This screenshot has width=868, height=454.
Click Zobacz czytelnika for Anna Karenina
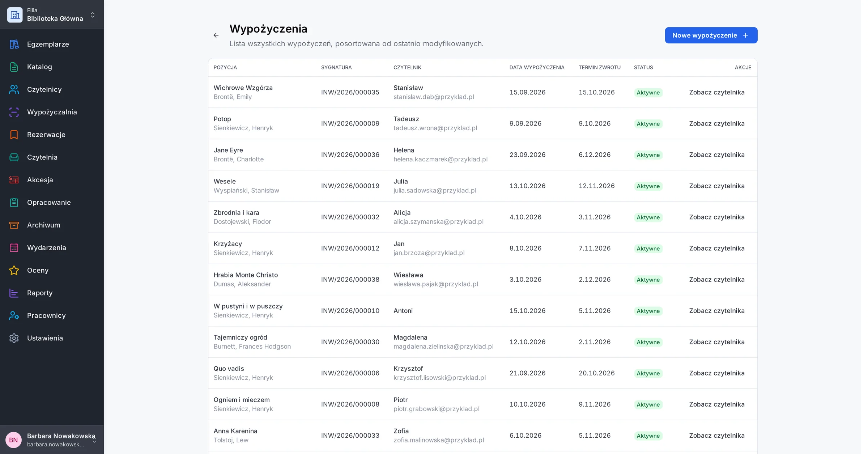[716, 436]
